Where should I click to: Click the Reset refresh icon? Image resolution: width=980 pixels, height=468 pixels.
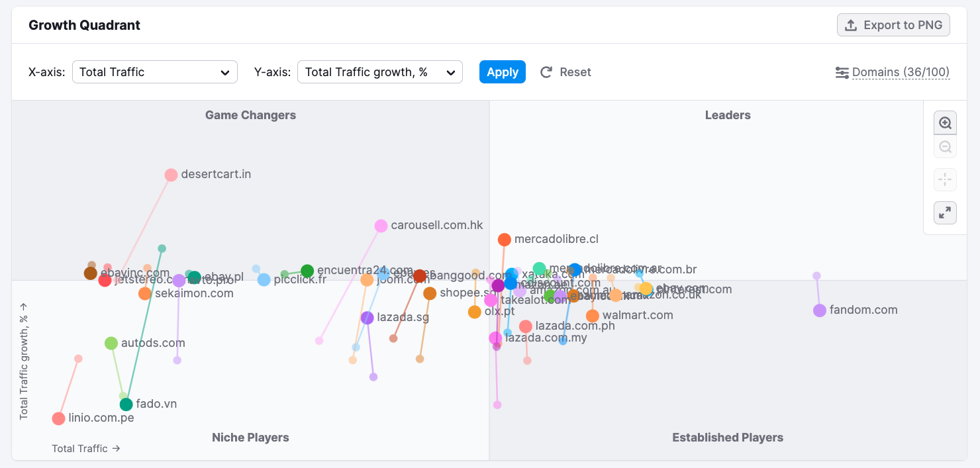coord(545,72)
